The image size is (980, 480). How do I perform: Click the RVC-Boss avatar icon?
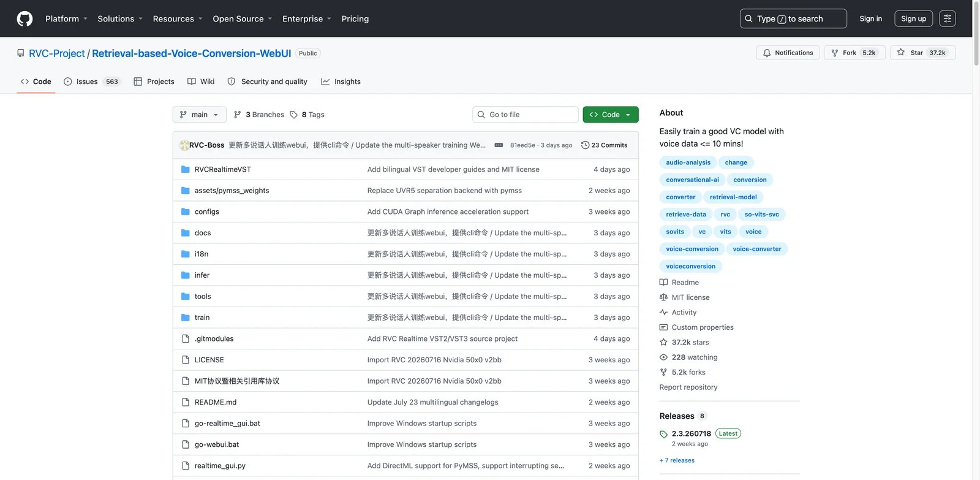coord(184,145)
